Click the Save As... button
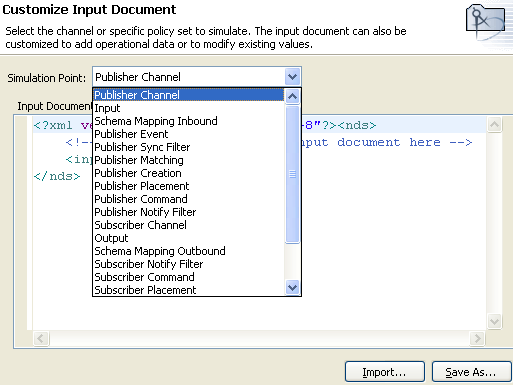This screenshot has width=513, height=385. [x=471, y=372]
